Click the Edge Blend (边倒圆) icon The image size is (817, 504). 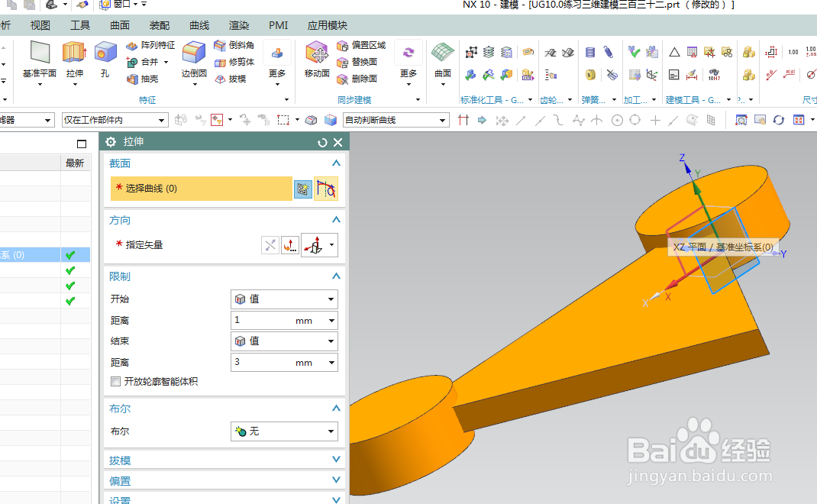(x=194, y=60)
